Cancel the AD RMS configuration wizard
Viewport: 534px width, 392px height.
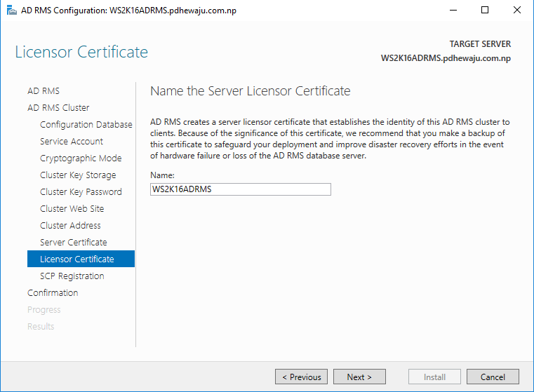493,377
